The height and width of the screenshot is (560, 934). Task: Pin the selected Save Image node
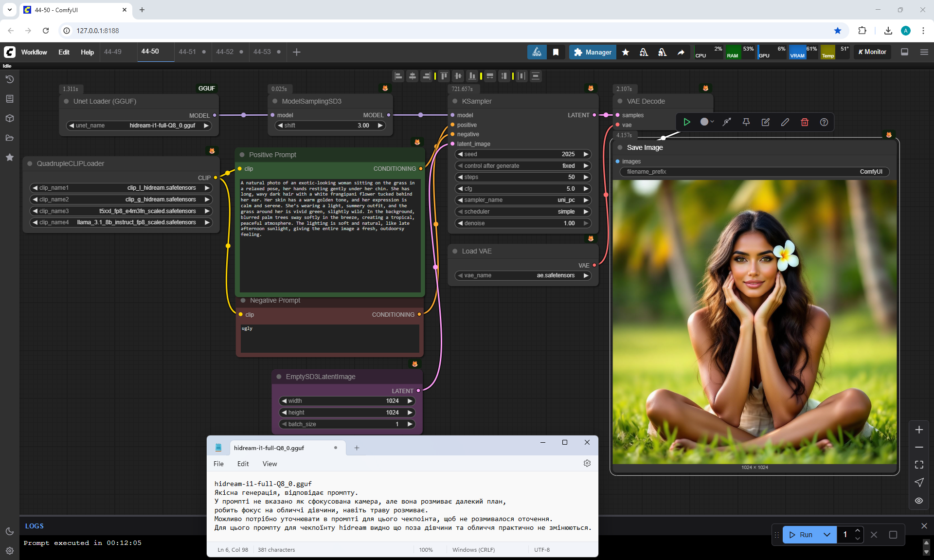tap(746, 122)
